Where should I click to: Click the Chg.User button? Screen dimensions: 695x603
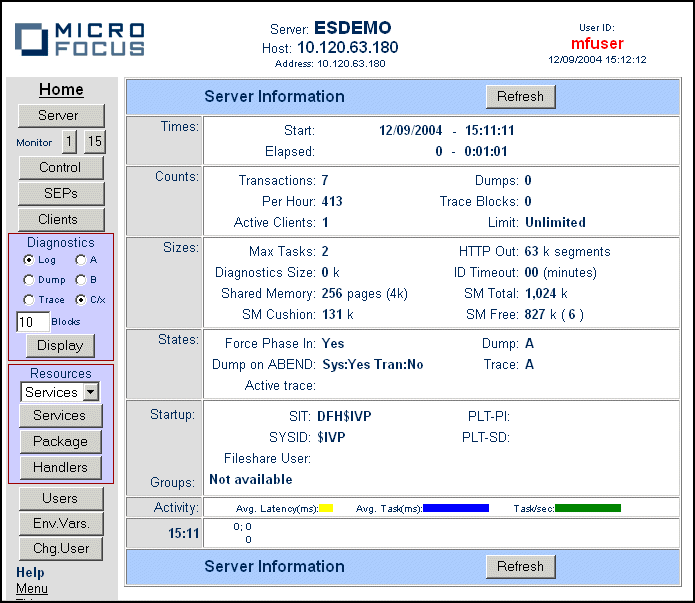point(61,548)
